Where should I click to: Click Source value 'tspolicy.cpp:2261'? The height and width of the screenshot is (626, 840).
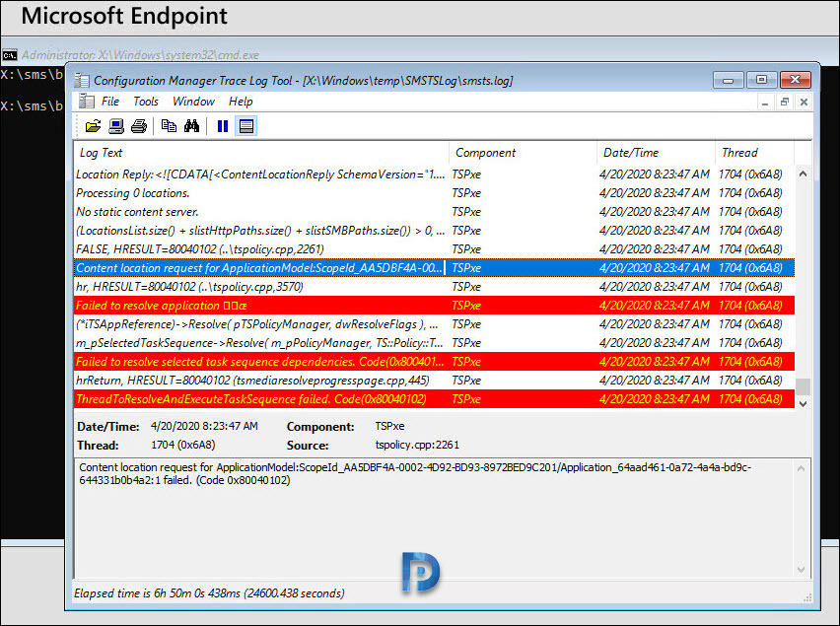[x=417, y=445]
